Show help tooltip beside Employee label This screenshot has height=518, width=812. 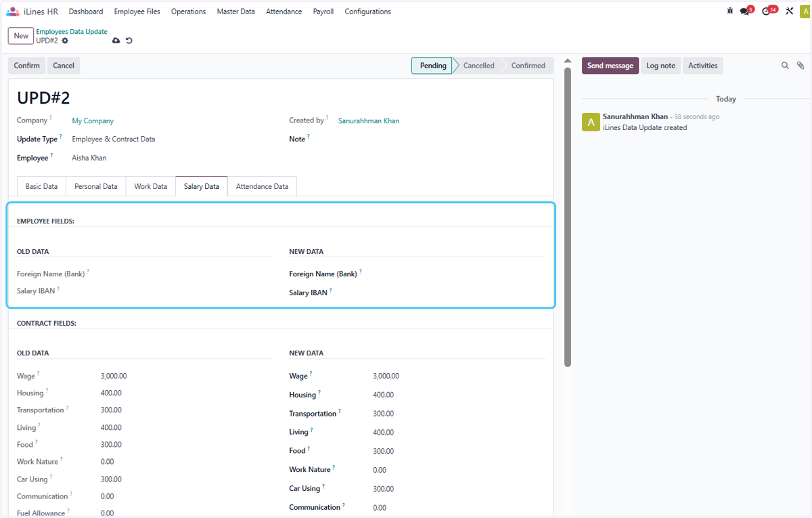(51, 155)
